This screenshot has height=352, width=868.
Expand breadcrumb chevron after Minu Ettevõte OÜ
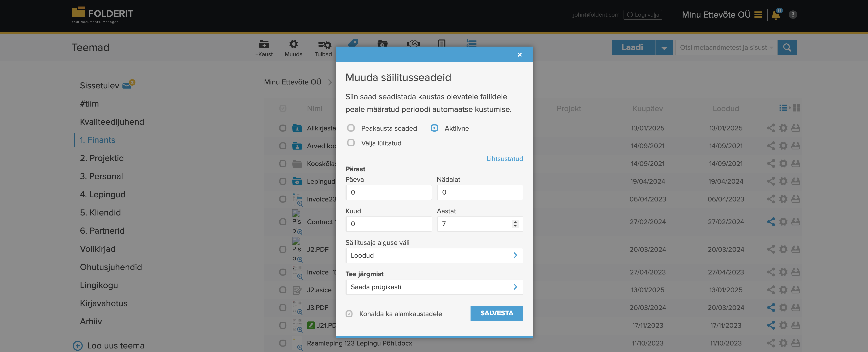[x=330, y=82]
